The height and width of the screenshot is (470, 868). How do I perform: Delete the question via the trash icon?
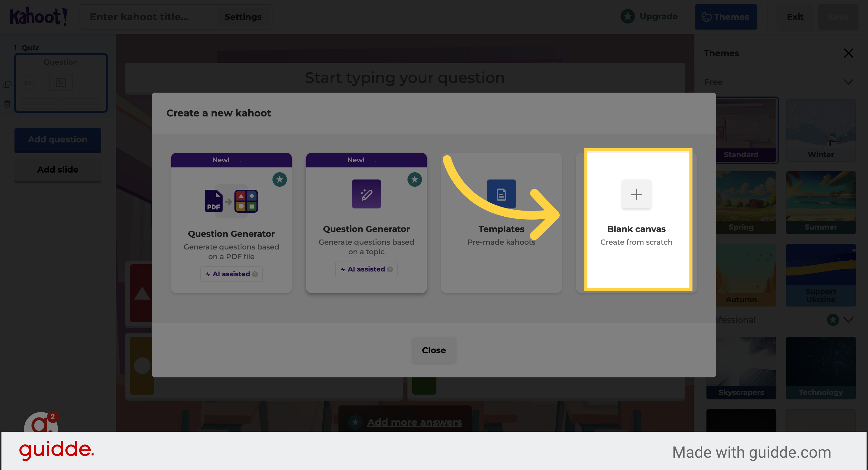(8, 104)
